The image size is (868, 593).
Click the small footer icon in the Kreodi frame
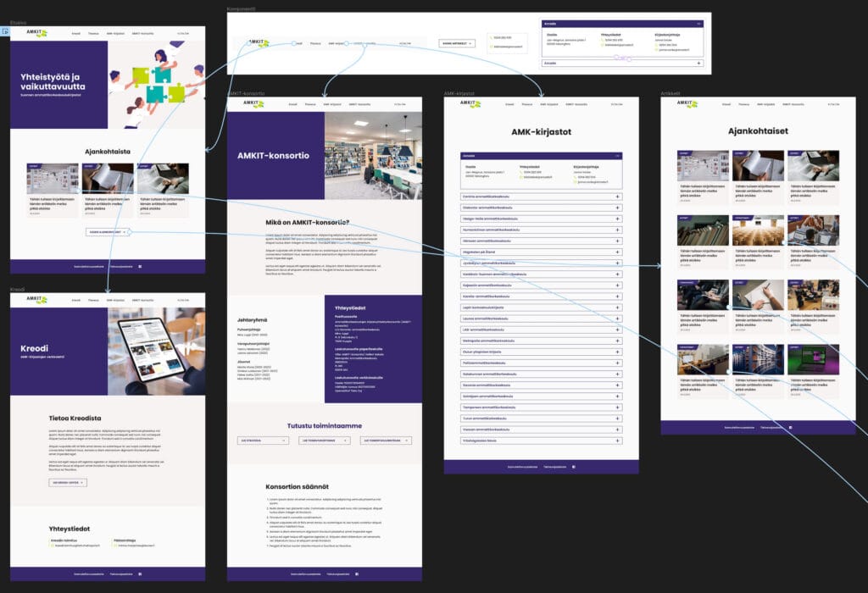(140, 574)
